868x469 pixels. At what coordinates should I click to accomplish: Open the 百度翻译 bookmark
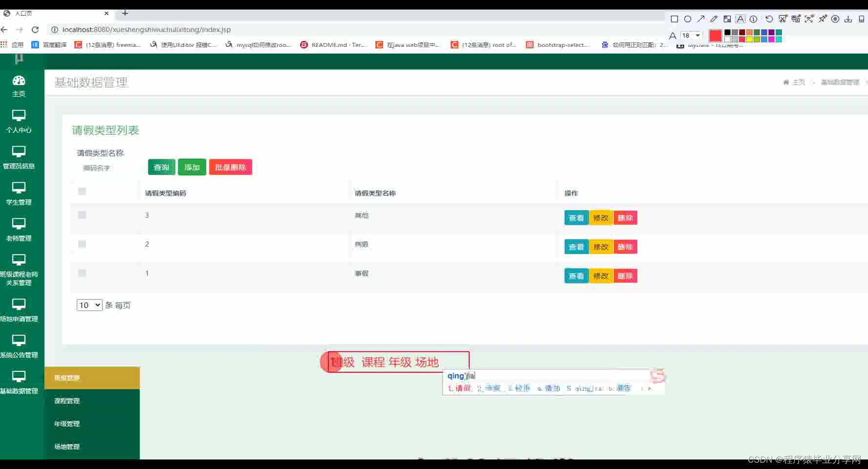pyautogui.click(x=49, y=44)
